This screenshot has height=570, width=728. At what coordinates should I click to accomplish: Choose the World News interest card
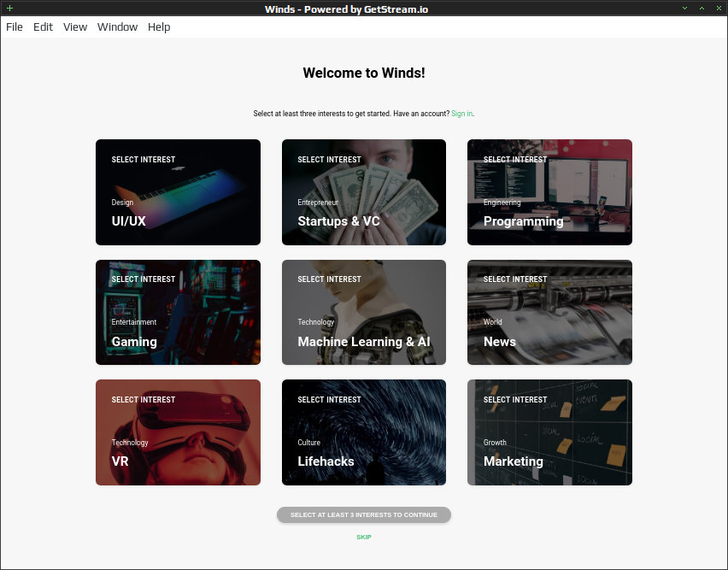click(549, 313)
